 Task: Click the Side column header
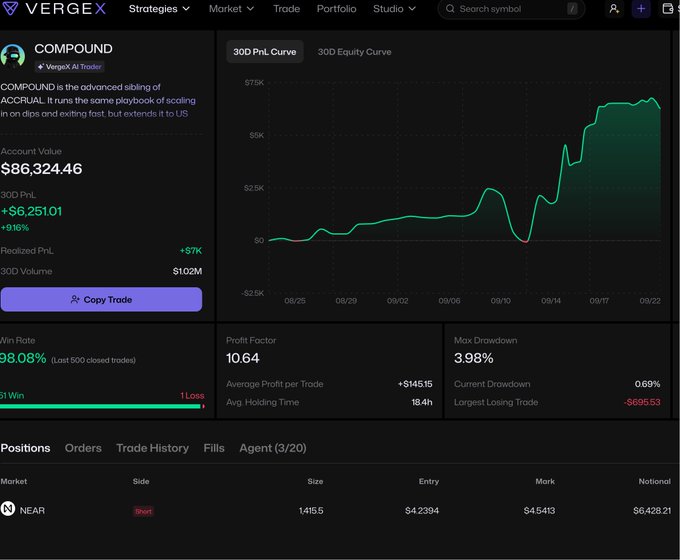click(x=141, y=481)
